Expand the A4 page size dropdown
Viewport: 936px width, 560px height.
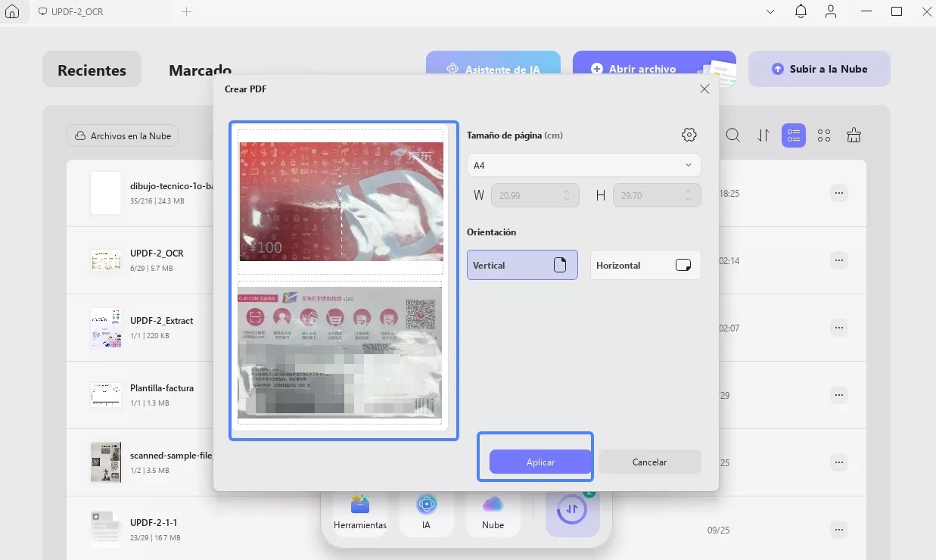pyautogui.click(x=583, y=165)
